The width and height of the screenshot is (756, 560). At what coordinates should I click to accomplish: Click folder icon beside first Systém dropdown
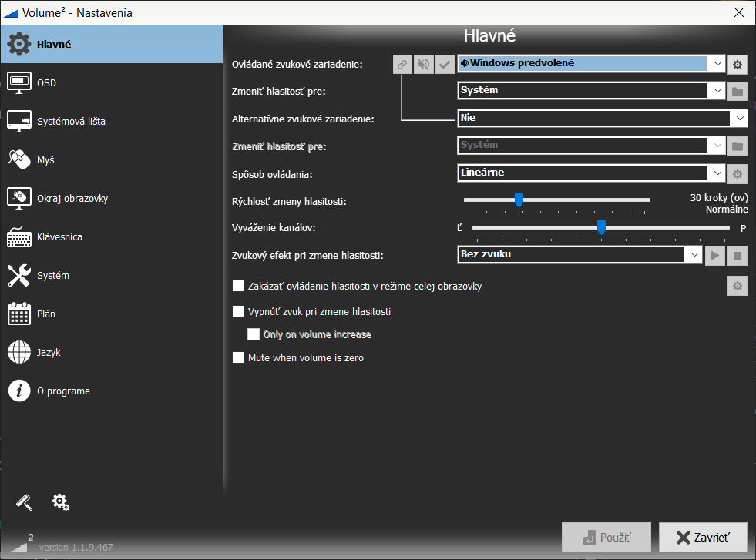click(x=738, y=92)
